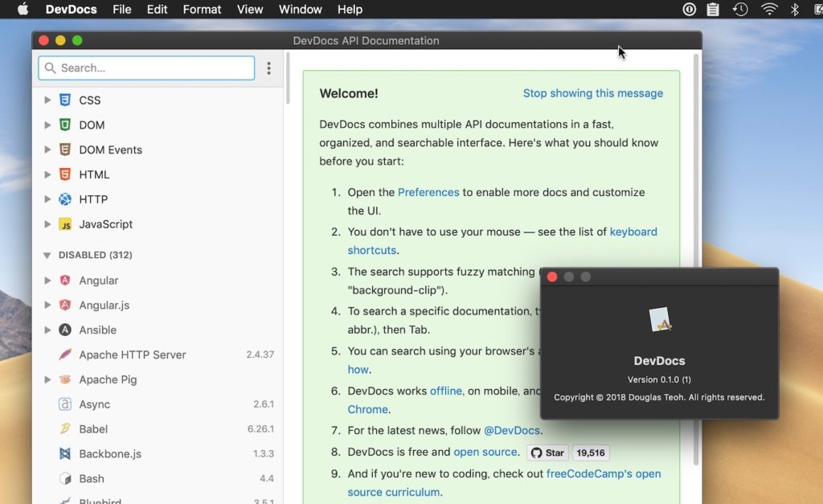The width and height of the screenshot is (823, 504).
Task: Open the Window menu in the menu bar
Action: click(x=300, y=9)
